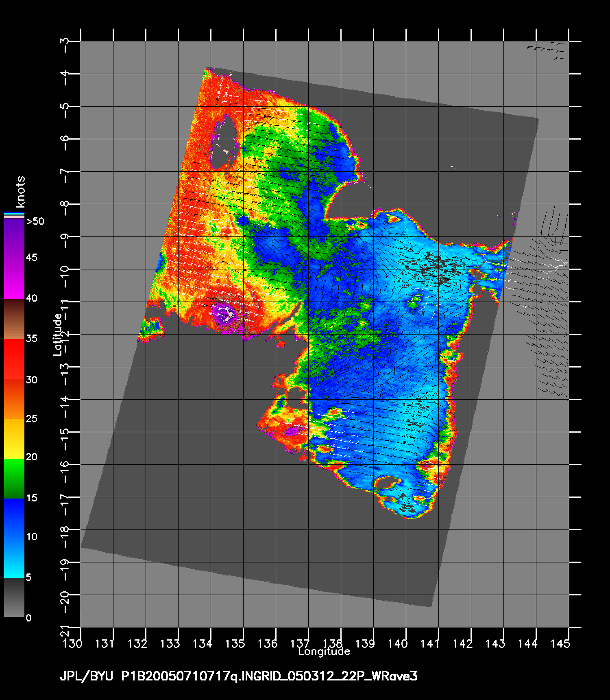This screenshot has height=700, width=610.
Task: Click latitude tick label '-16'
Action: 64,471
